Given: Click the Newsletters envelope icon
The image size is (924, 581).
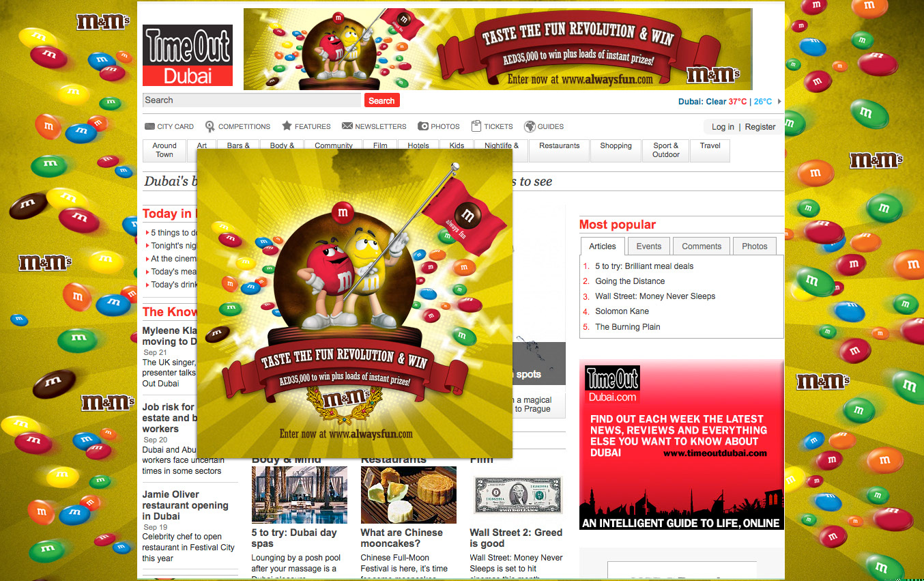Looking at the screenshot, I should [x=347, y=126].
